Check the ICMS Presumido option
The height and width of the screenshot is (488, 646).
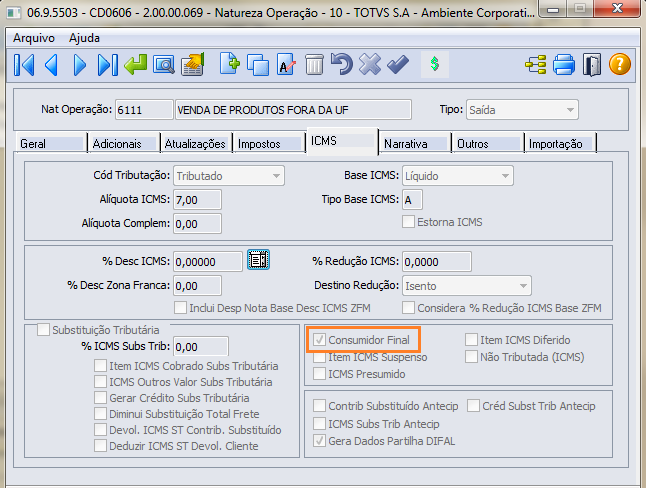[320, 374]
